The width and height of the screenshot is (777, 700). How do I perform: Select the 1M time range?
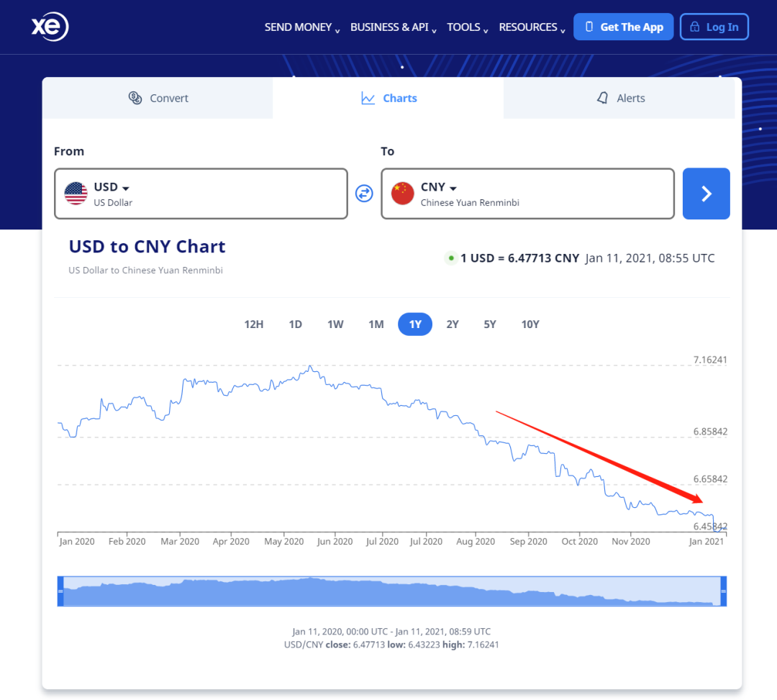pyautogui.click(x=376, y=324)
